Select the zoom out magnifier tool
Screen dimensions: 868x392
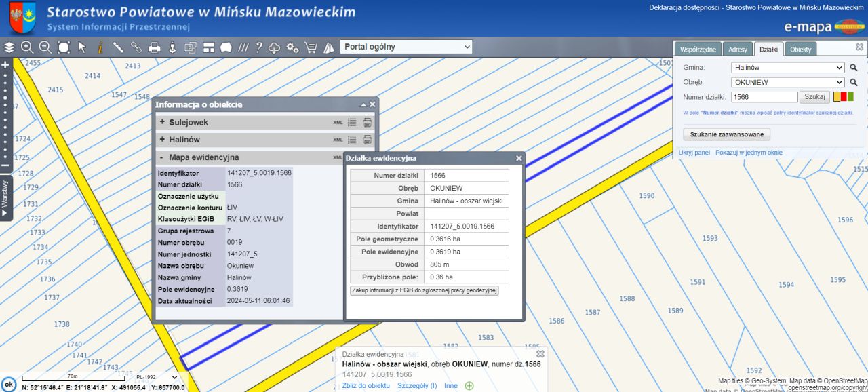point(45,47)
